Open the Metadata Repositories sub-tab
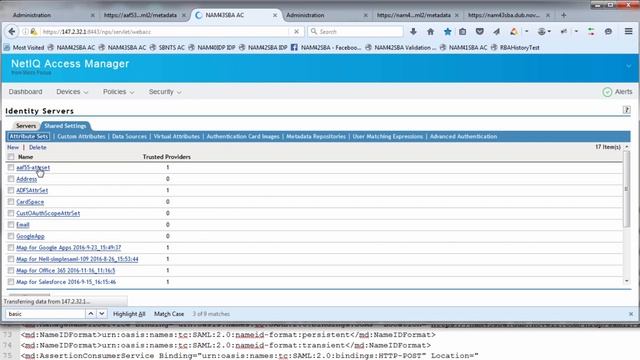This screenshot has height=360, width=640. (x=316, y=136)
